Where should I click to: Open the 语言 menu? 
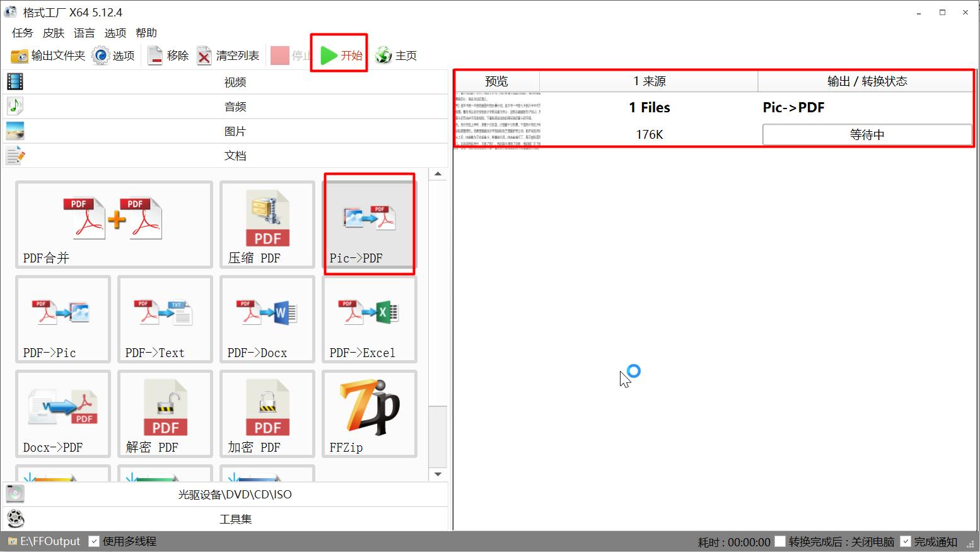click(x=84, y=33)
